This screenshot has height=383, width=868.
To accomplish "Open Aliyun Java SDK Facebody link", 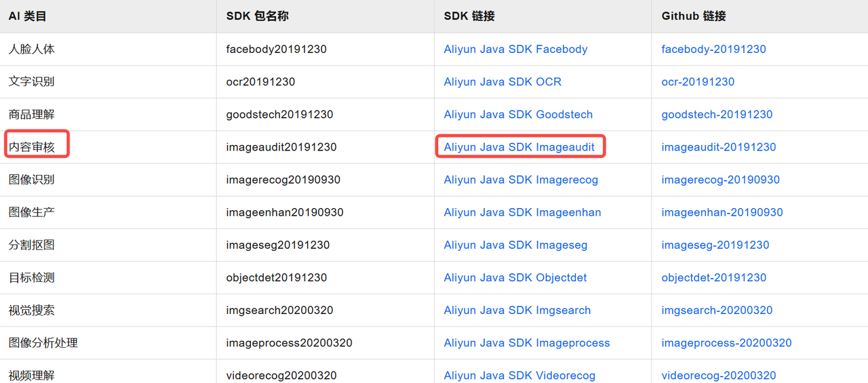I will pos(515,49).
